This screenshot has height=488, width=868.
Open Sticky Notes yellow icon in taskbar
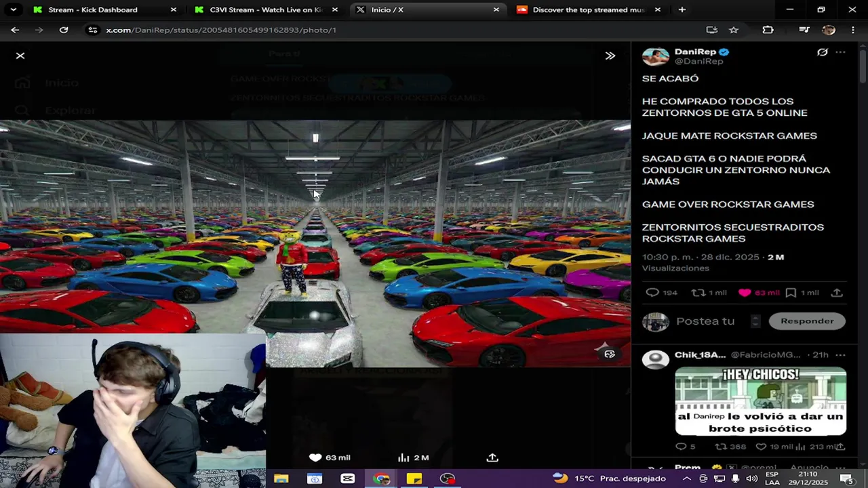click(414, 479)
